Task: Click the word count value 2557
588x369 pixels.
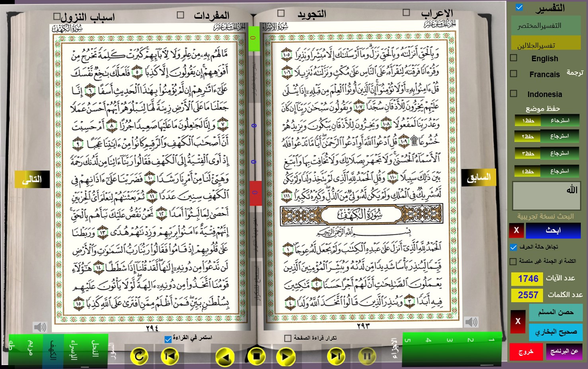Action: 528,295
